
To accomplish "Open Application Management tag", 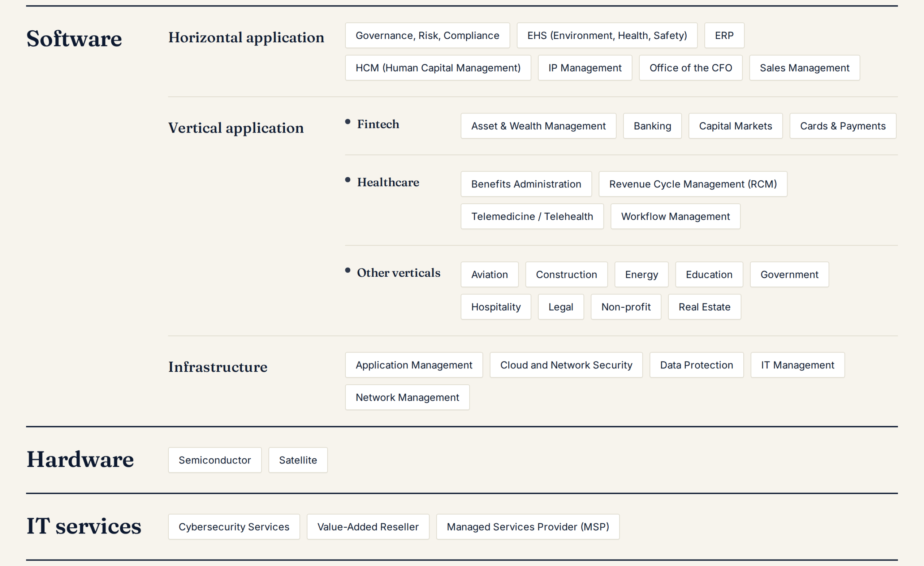I will (x=414, y=365).
